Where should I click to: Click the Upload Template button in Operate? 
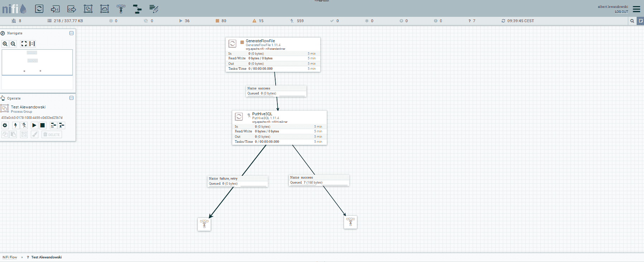[x=62, y=125]
